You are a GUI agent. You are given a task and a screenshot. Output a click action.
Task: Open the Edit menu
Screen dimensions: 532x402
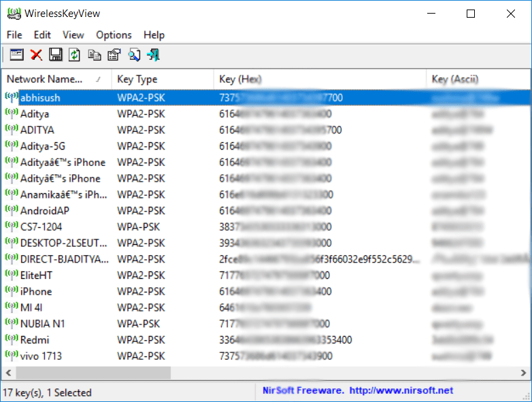pyautogui.click(x=42, y=35)
